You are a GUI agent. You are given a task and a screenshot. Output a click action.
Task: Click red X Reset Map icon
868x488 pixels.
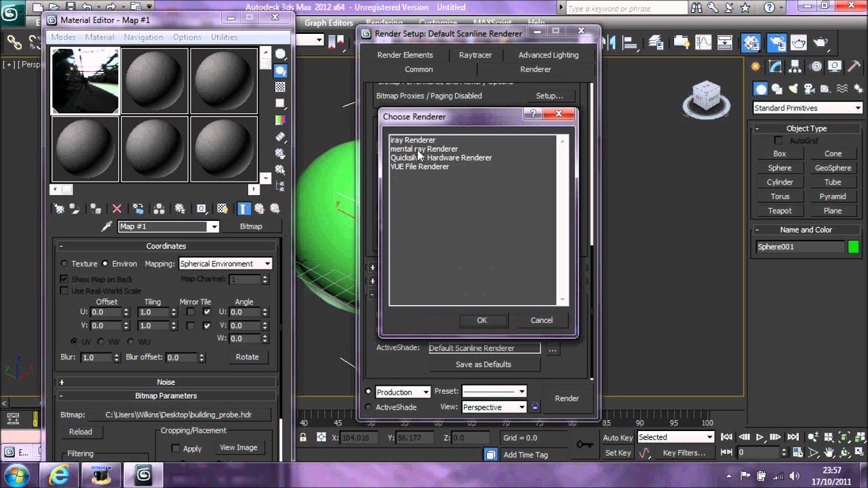117,209
